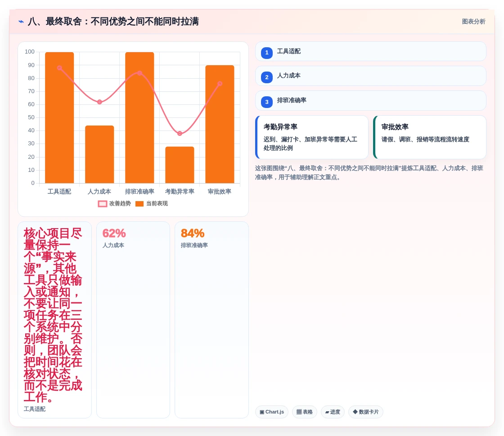Click the 排班准确率 bar in the chart
This screenshot has width=504, height=436.
click(x=139, y=117)
